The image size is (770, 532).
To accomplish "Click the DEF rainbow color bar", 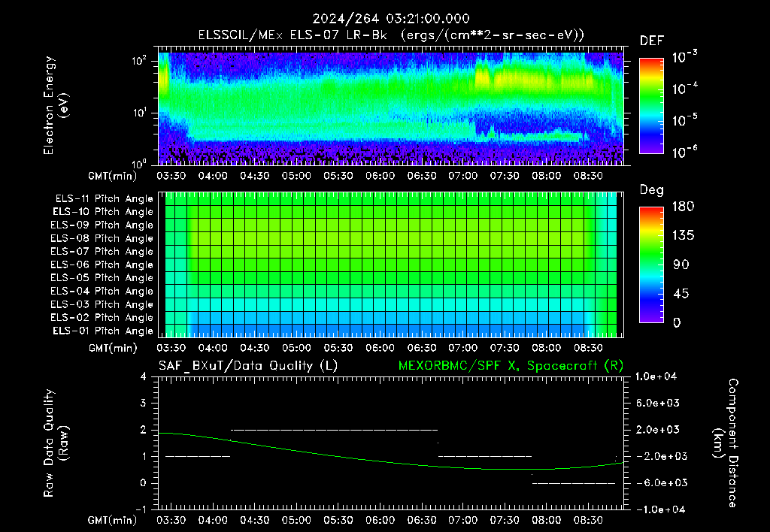I will point(651,106).
